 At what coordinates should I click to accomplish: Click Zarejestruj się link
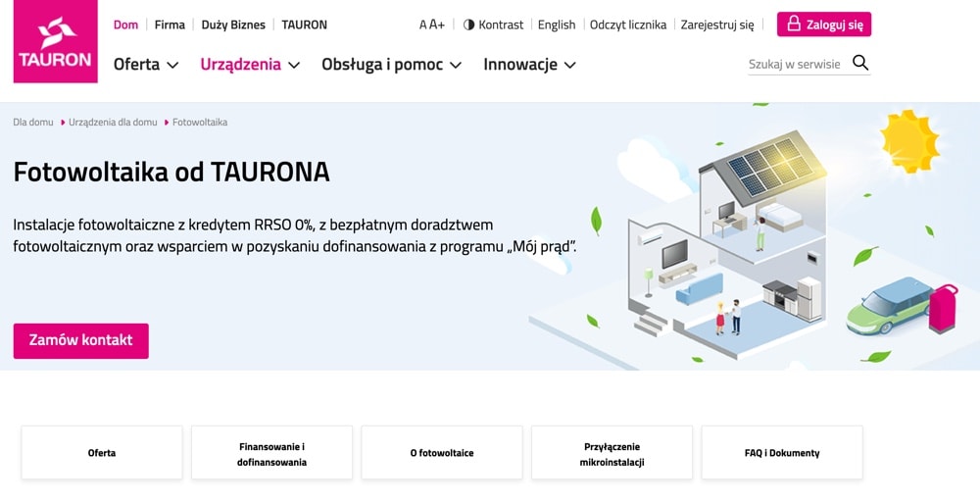click(x=717, y=25)
